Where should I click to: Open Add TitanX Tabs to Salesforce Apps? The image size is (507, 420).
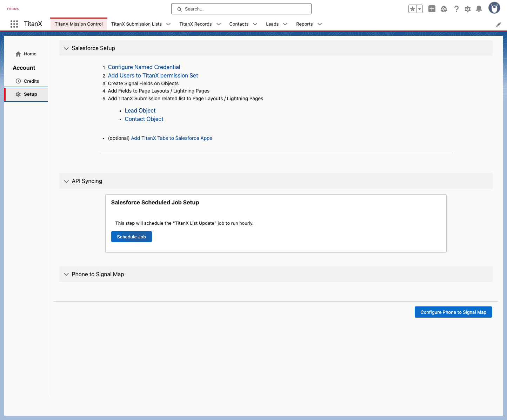pos(172,138)
